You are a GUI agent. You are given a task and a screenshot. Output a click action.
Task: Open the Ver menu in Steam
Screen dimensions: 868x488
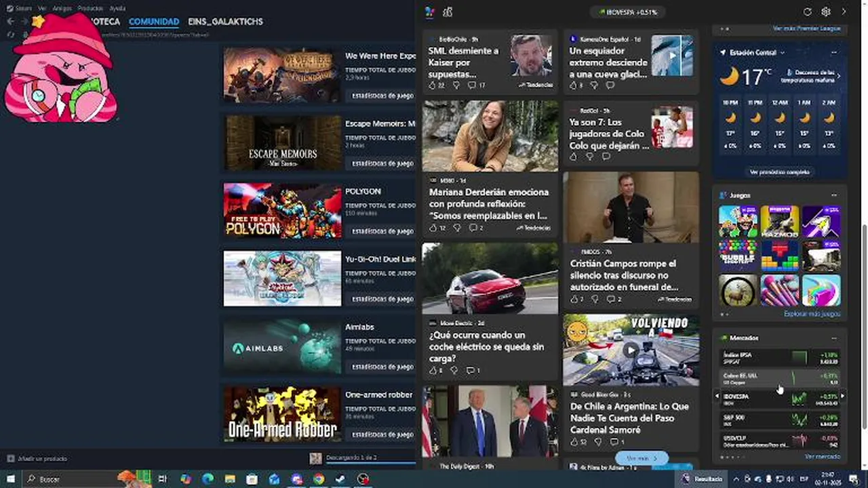click(42, 8)
